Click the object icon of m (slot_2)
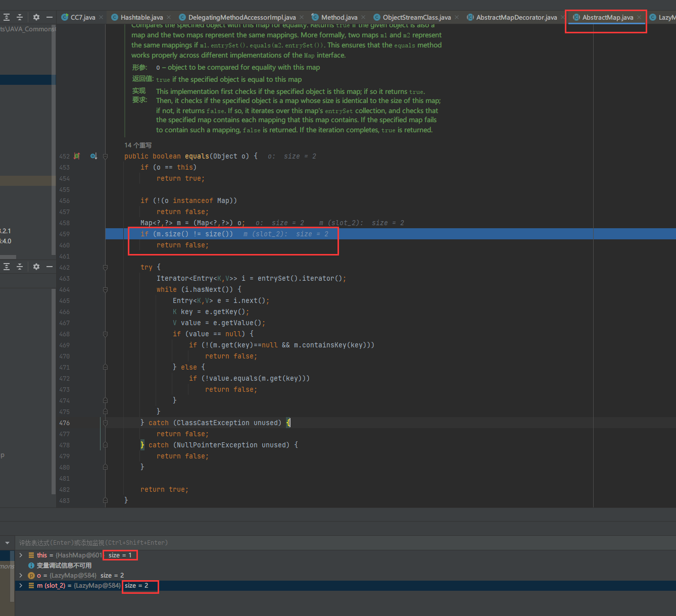This screenshot has height=616, width=676. 31,586
